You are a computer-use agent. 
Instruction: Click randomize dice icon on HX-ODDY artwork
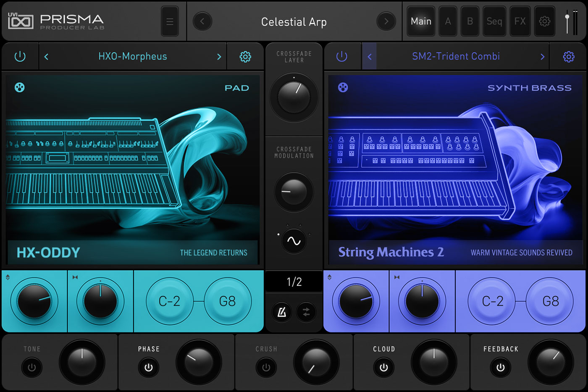point(19,87)
